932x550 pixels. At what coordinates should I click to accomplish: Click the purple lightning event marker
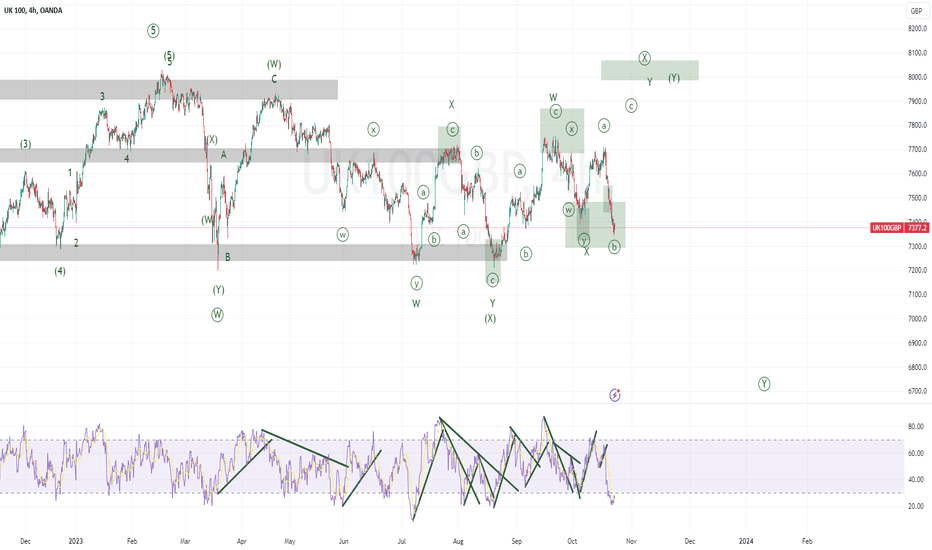tap(615, 395)
